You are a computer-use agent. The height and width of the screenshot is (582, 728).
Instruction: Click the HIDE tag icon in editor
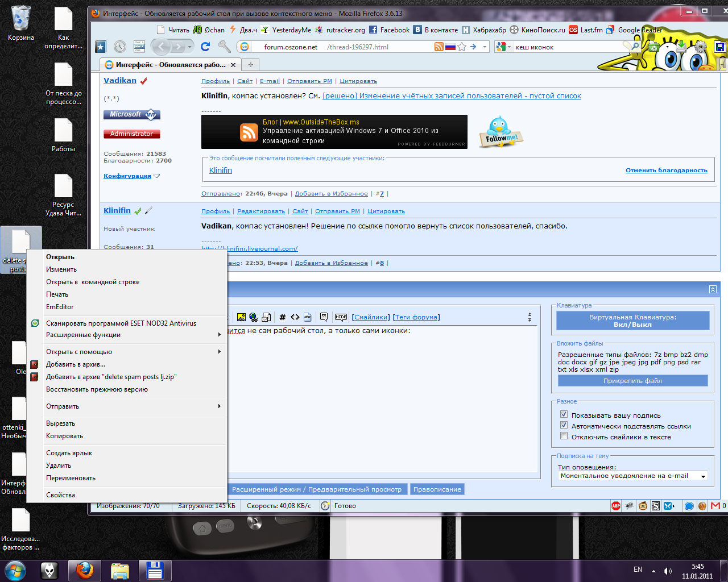(341, 317)
